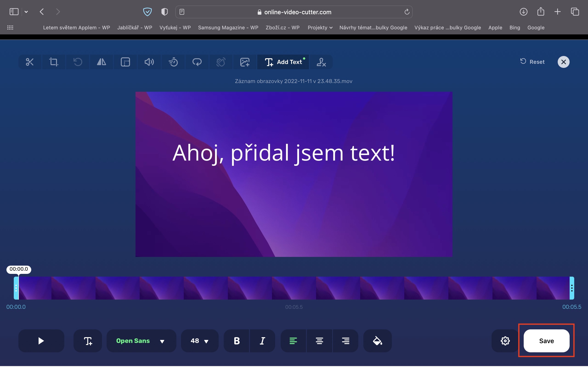
Task: Play the video preview
Action: point(41,341)
